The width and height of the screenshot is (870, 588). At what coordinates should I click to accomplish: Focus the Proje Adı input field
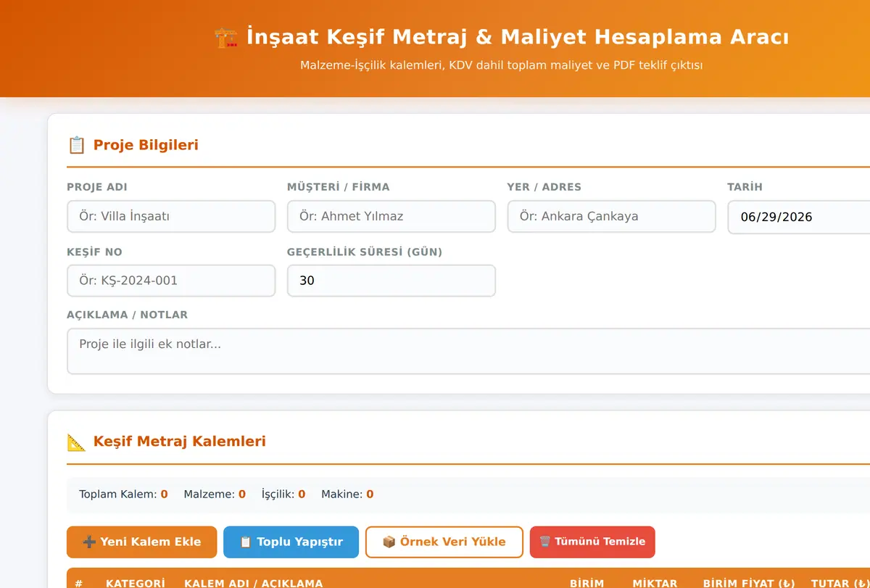pos(171,216)
